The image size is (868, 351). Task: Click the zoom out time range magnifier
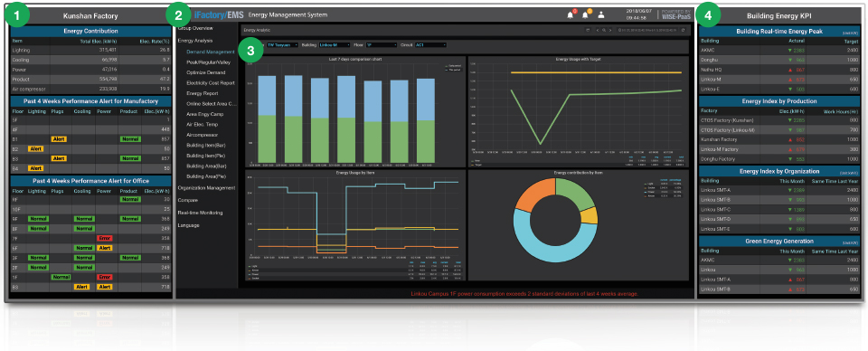[x=604, y=30]
